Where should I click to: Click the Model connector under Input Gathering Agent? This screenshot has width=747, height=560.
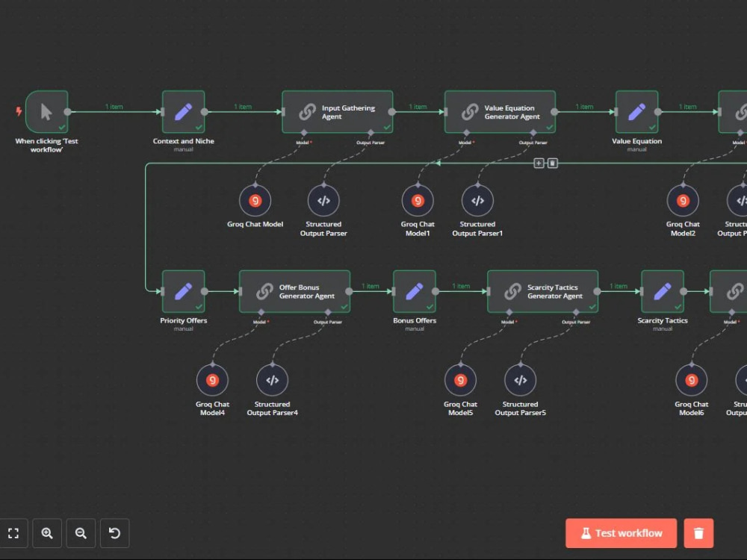point(304,133)
